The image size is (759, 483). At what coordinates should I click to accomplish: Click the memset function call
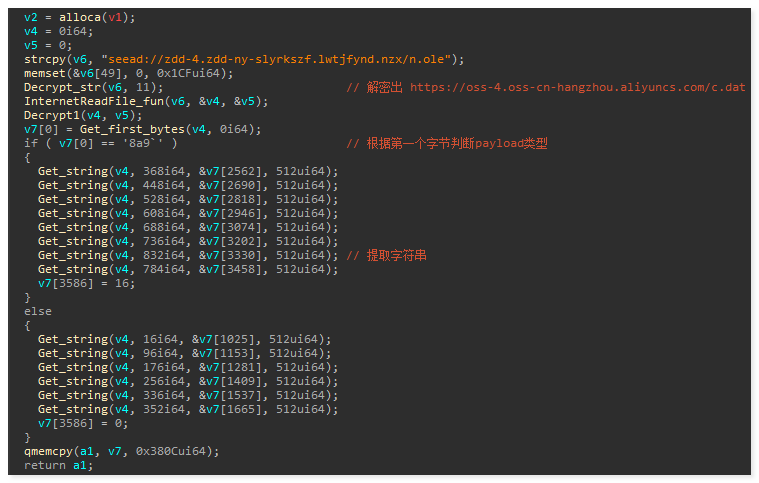43,73
